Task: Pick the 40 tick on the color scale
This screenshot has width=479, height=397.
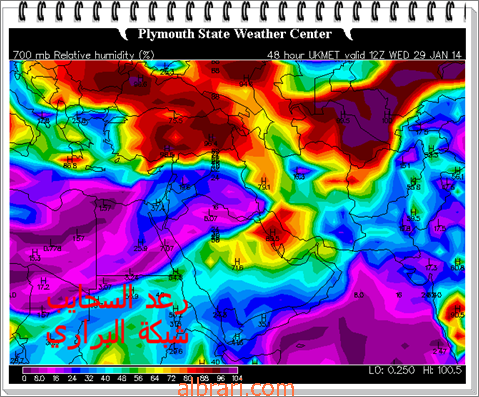Action: [105, 378]
